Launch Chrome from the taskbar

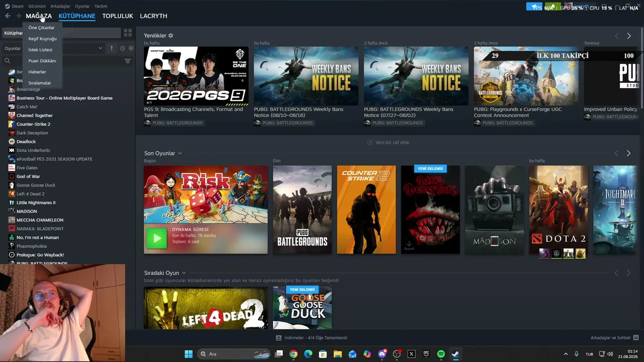(x=293, y=354)
